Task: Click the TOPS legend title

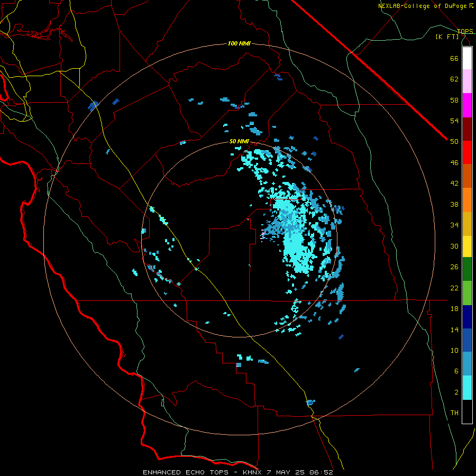Action: (x=465, y=31)
